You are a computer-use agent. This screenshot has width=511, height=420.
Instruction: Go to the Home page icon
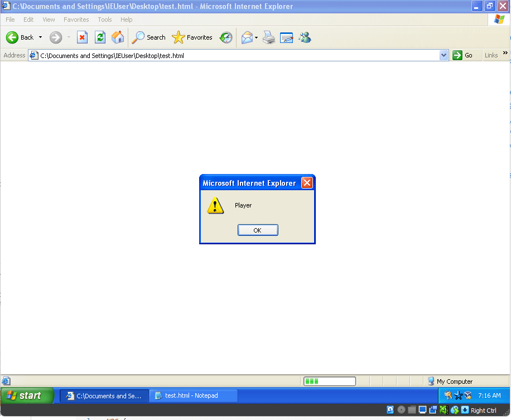118,37
